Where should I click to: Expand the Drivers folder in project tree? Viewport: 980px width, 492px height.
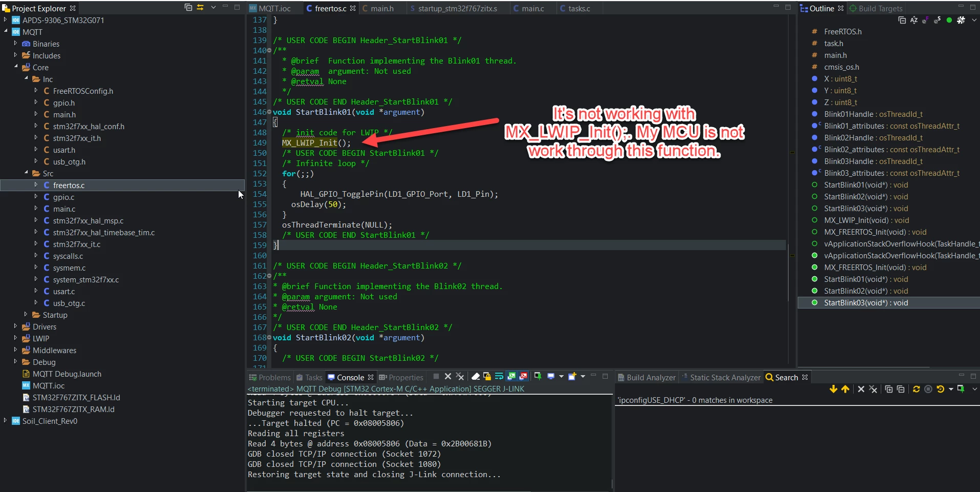15,326
